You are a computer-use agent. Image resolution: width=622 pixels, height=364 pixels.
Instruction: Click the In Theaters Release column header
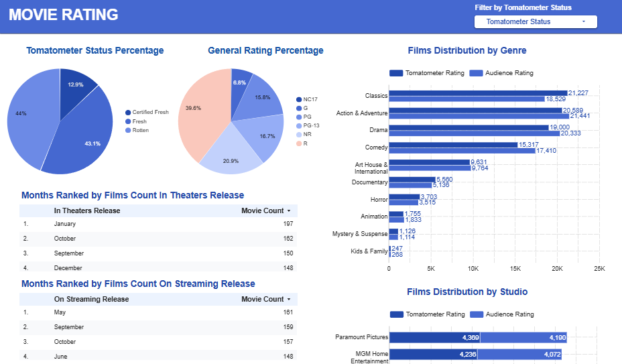87,211
